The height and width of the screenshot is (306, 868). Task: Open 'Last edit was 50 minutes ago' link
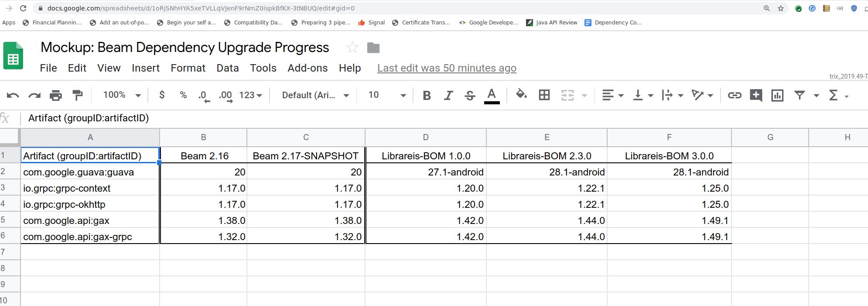[x=447, y=68]
